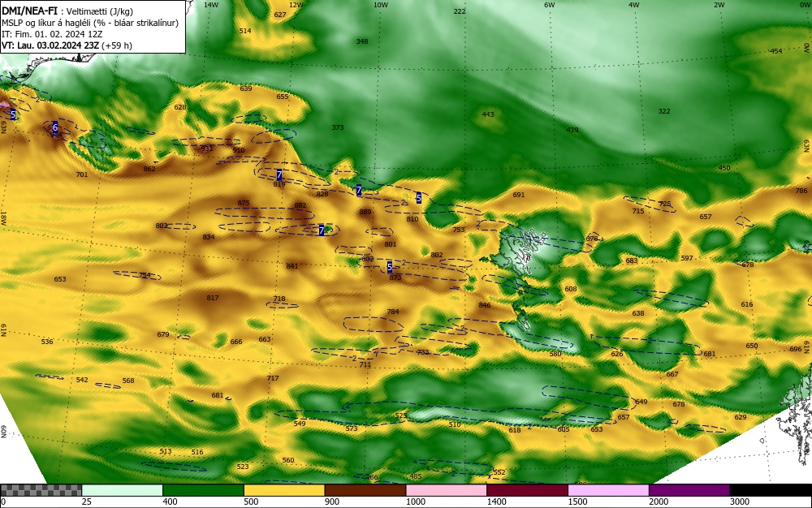The image size is (812, 508).
Task: Click the DMI/NEA-FI title text
Action: coord(29,12)
